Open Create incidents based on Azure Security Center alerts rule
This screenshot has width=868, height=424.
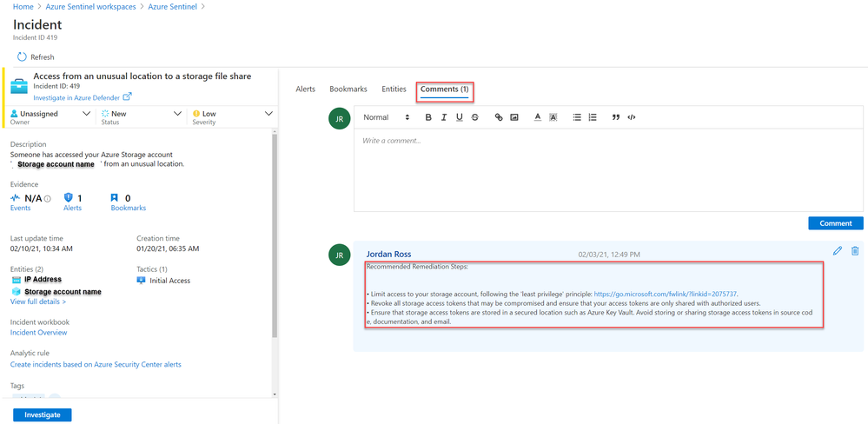pyautogui.click(x=96, y=364)
